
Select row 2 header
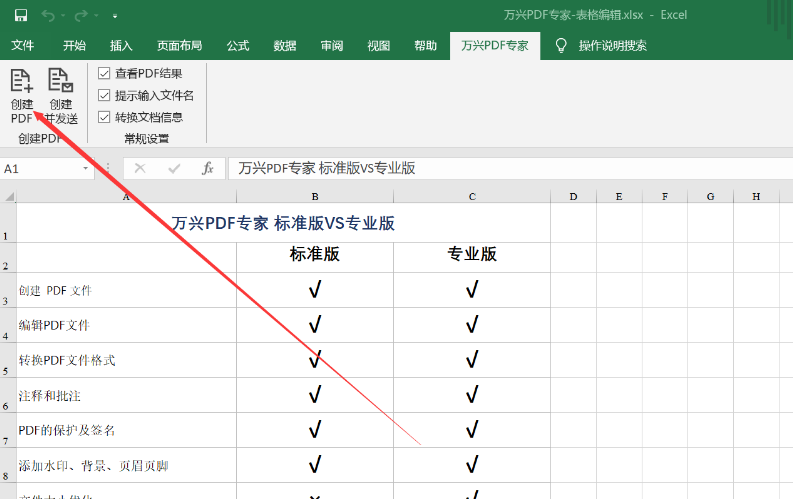coord(8,257)
